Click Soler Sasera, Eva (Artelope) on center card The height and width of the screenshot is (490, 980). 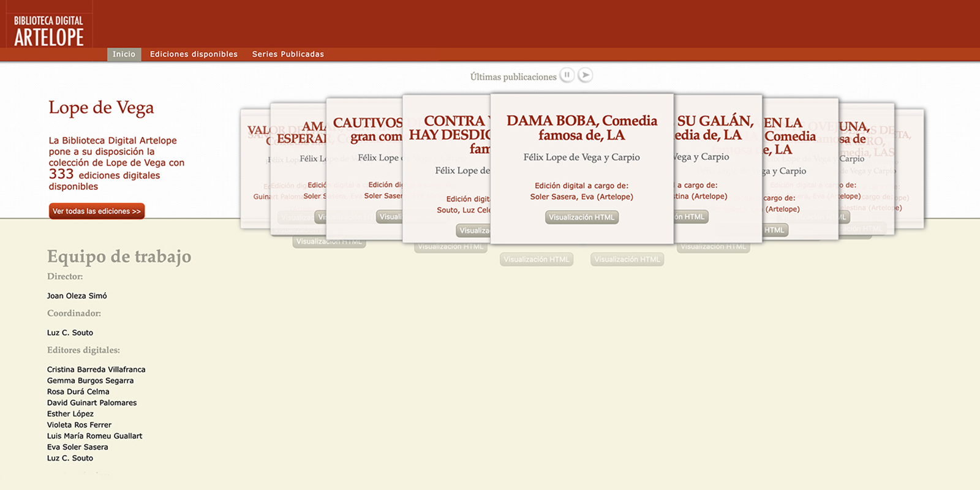pyautogui.click(x=582, y=197)
